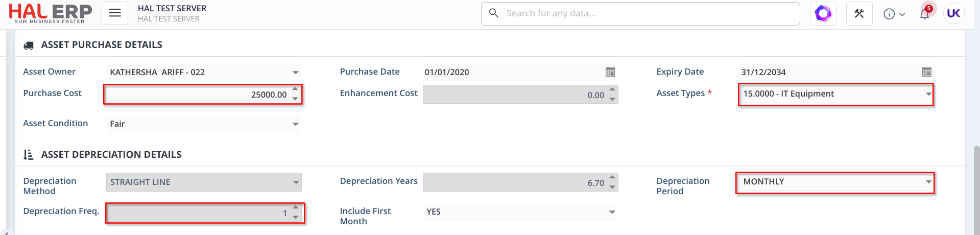Decrease Purchase Cost with down arrow

[x=295, y=99]
